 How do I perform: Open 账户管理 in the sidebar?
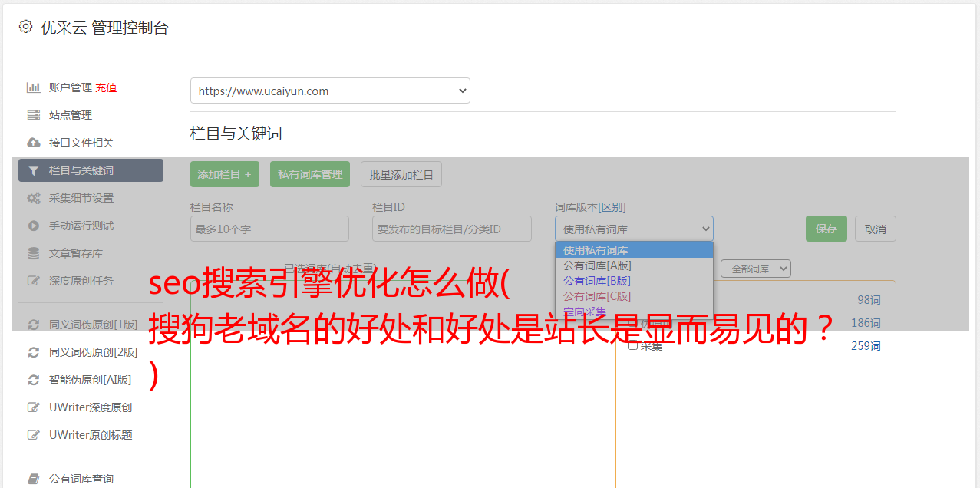(70, 87)
